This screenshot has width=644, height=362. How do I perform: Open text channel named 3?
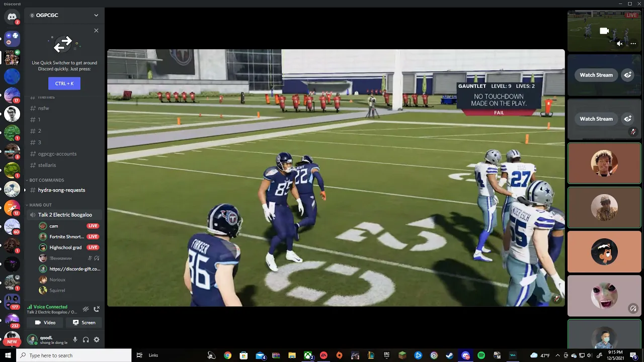(64, 142)
